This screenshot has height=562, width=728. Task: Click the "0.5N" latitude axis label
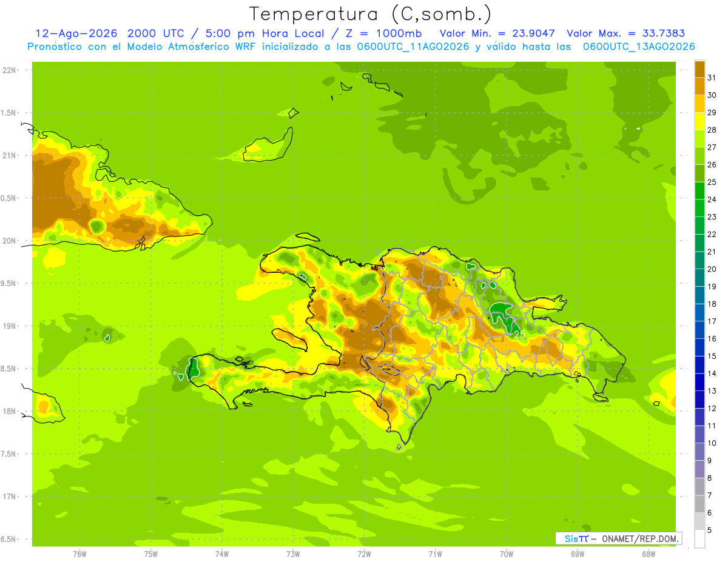point(8,198)
